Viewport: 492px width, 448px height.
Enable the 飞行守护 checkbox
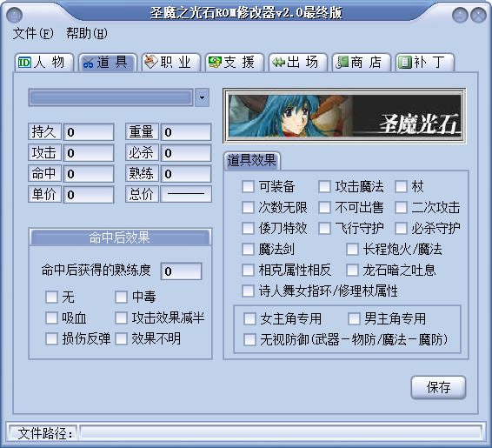(324, 228)
